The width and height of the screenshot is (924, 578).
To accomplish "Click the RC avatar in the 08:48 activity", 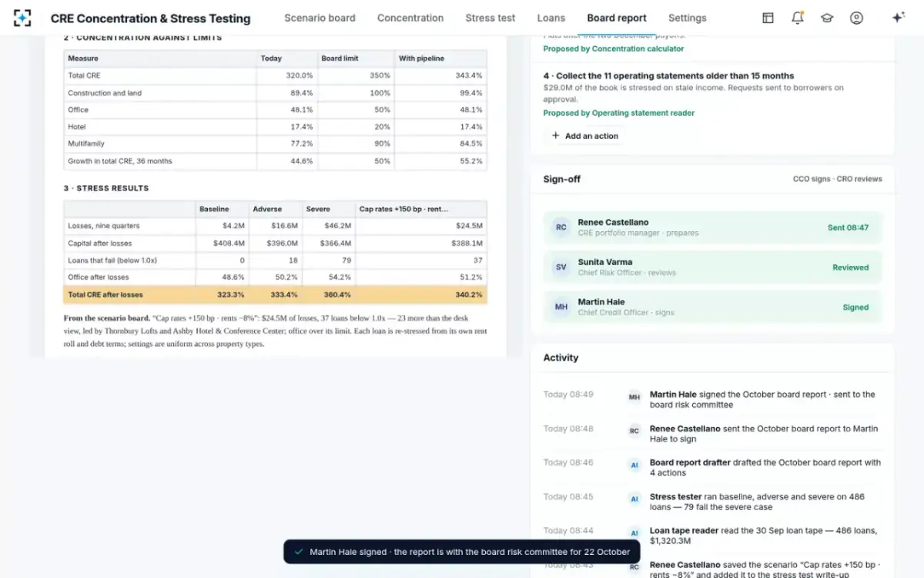I will click(x=634, y=431).
